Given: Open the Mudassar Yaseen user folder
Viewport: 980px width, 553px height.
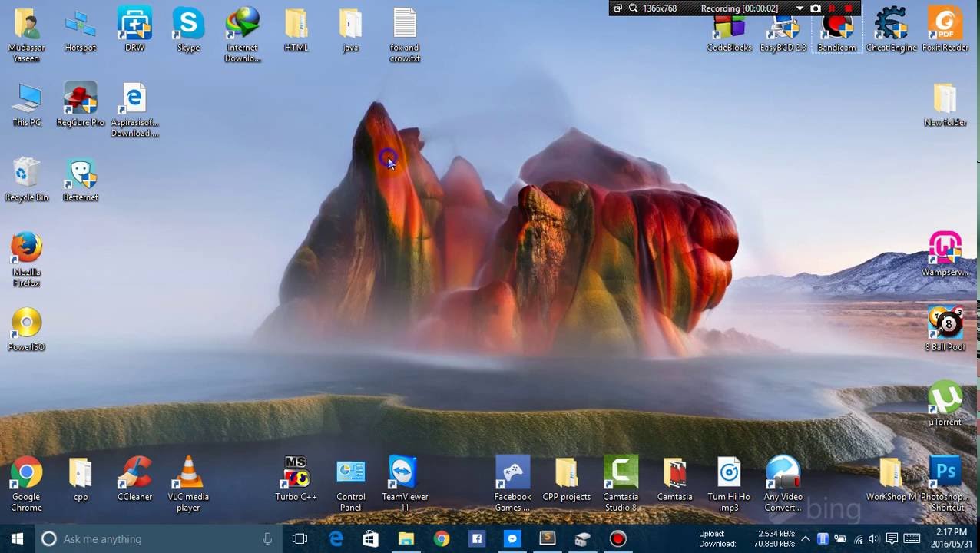Looking at the screenshot, I should pyautogui.click(x=27, y=35).
